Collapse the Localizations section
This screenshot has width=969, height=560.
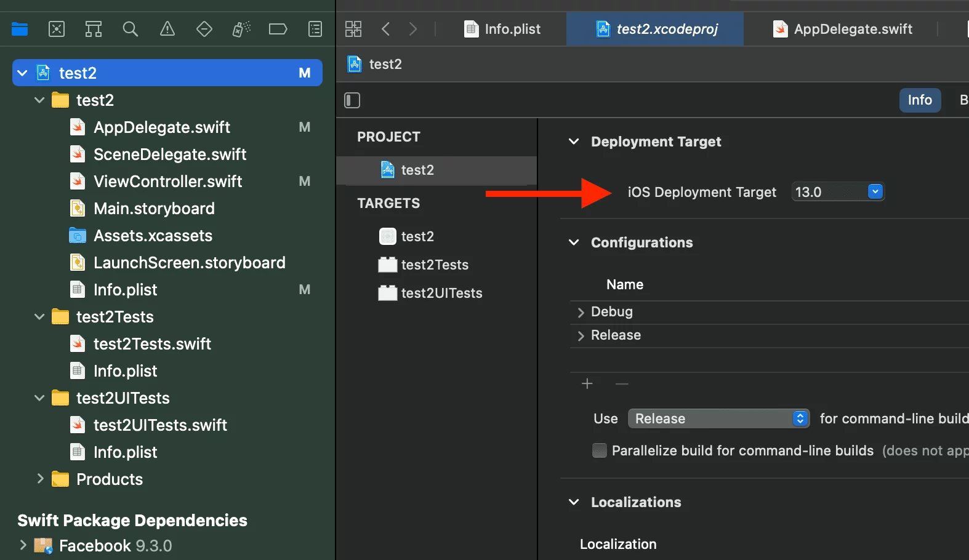click(x=574, y=502)
